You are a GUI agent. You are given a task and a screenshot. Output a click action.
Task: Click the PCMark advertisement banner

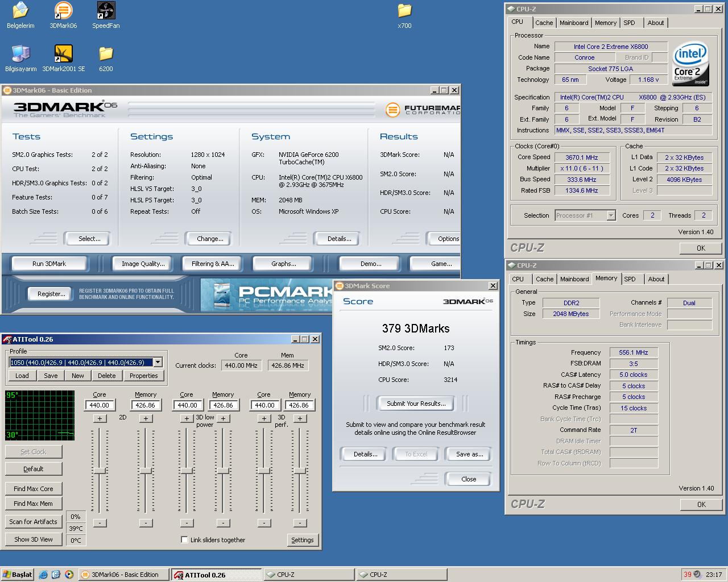tap(266, 295)
